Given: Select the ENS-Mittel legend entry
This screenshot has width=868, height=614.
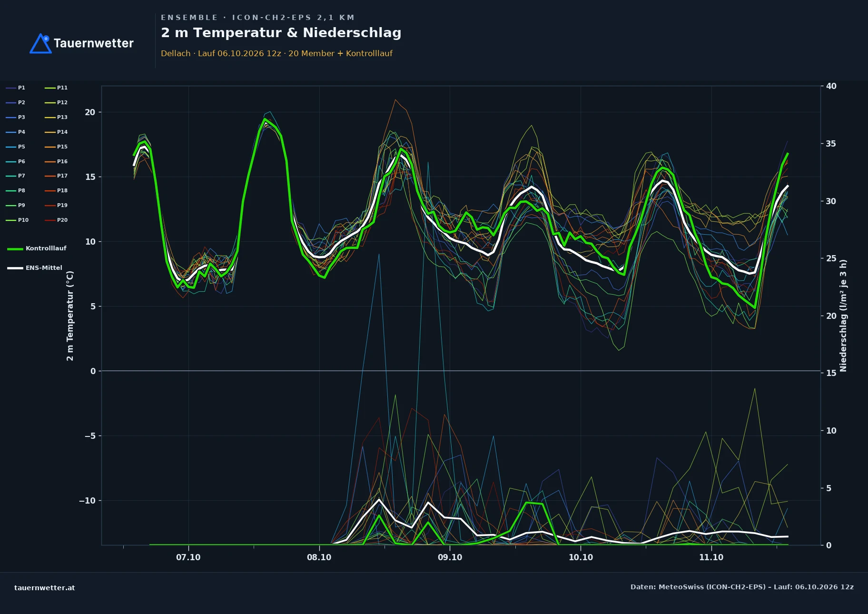Looking at the screenshot, I should [x=35, y=268].
